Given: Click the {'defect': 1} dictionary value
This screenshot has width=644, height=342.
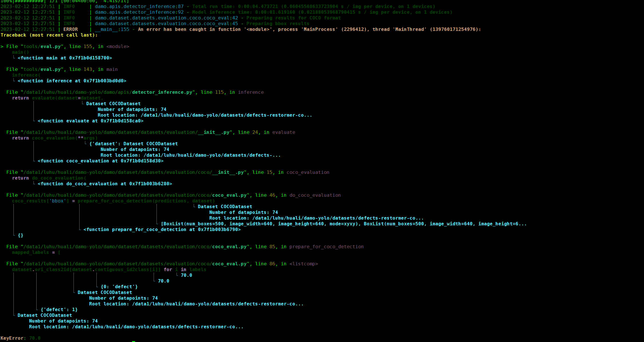Looking at the screenshot, I should coord(59,309).
